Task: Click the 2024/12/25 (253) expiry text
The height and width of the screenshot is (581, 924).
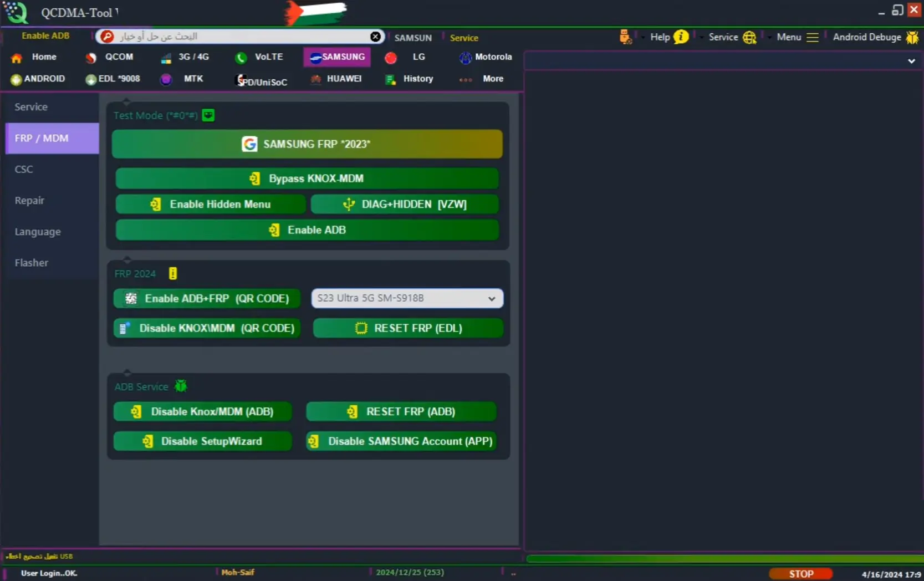Action: (410, 572)
